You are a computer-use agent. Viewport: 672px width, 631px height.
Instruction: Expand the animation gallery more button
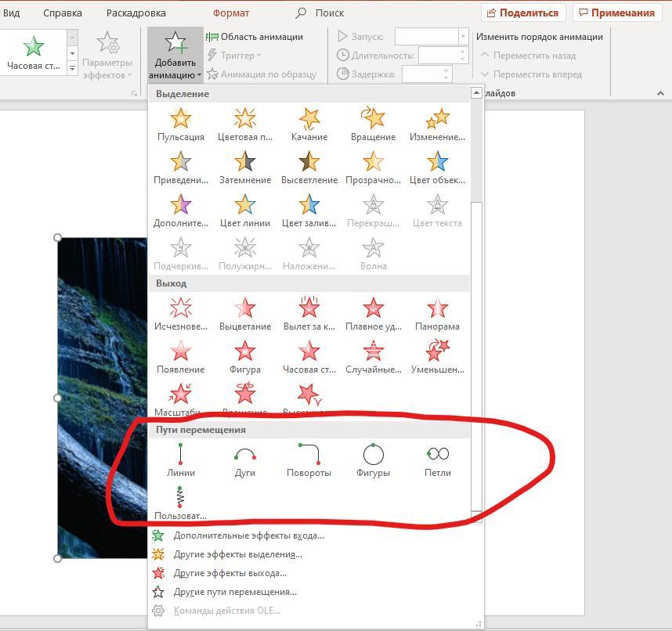72,68
